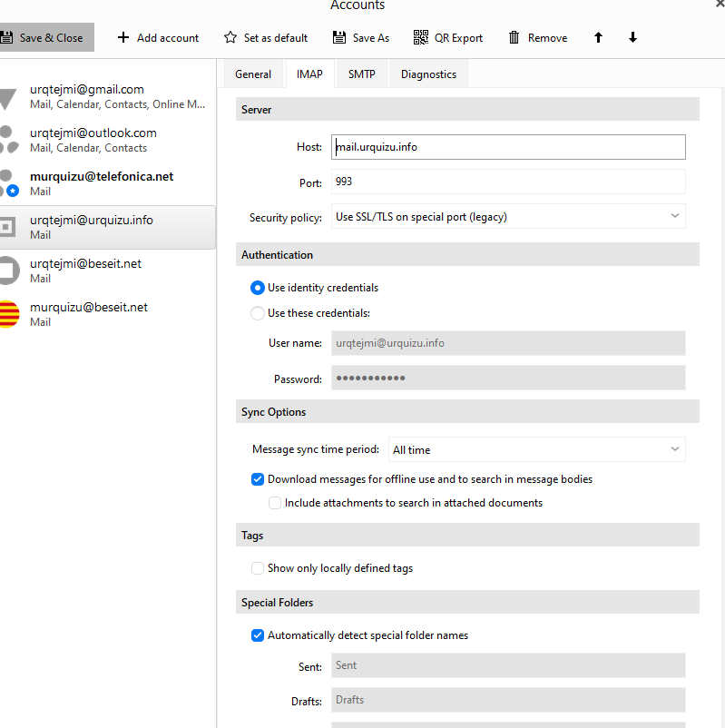Switch to the SMTP tab
725x728 pixels.
[361, 74]
